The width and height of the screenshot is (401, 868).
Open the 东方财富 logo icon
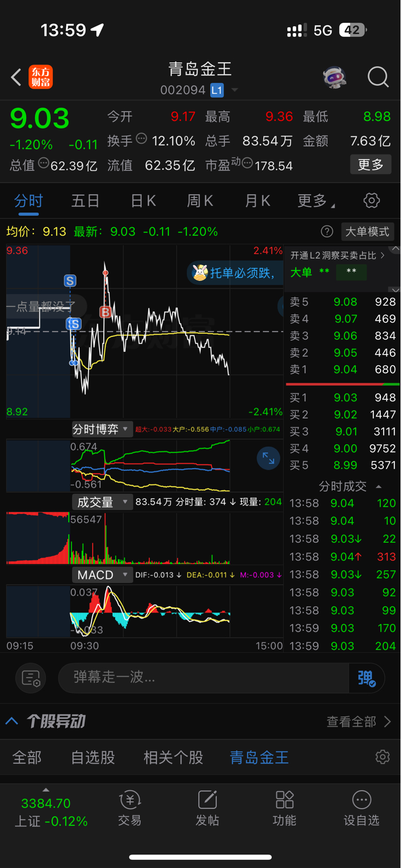tap(41, 77)
